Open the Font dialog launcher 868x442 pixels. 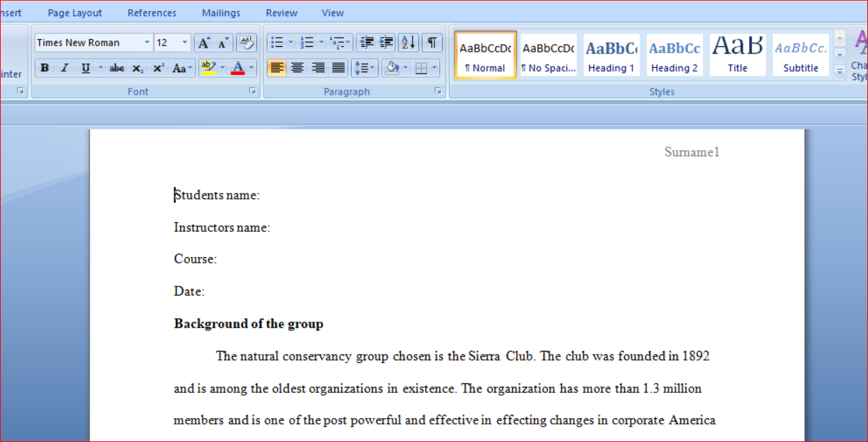(252, 91)
